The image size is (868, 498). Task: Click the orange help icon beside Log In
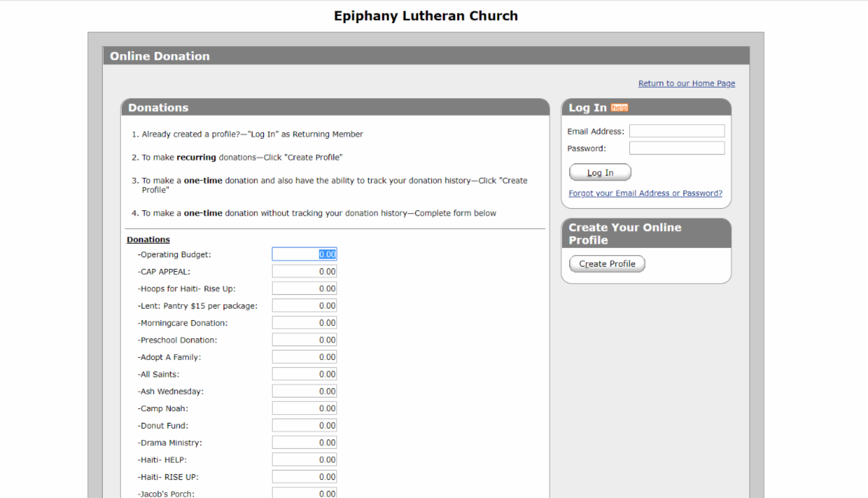point(619,108)
